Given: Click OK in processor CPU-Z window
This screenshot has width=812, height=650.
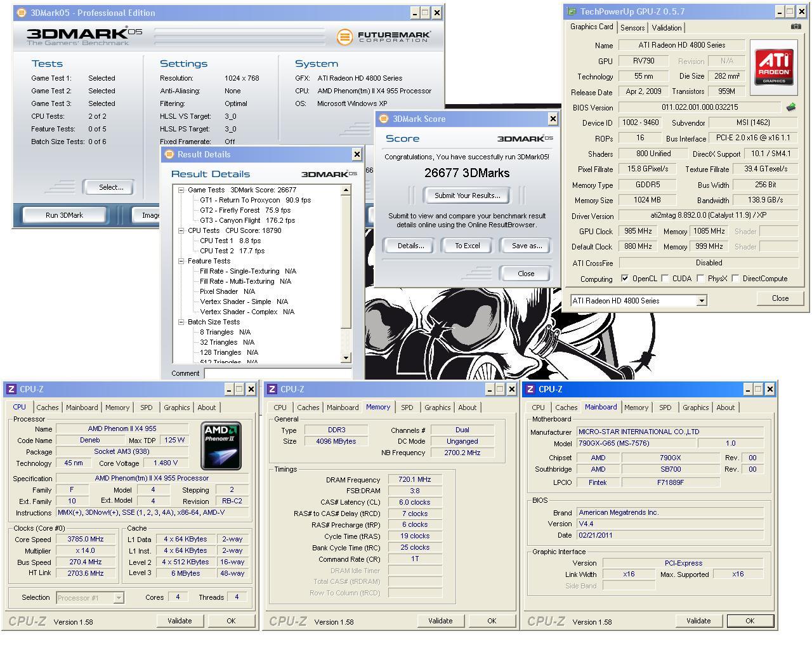Looking at the screenshot, I should (231, 621).
